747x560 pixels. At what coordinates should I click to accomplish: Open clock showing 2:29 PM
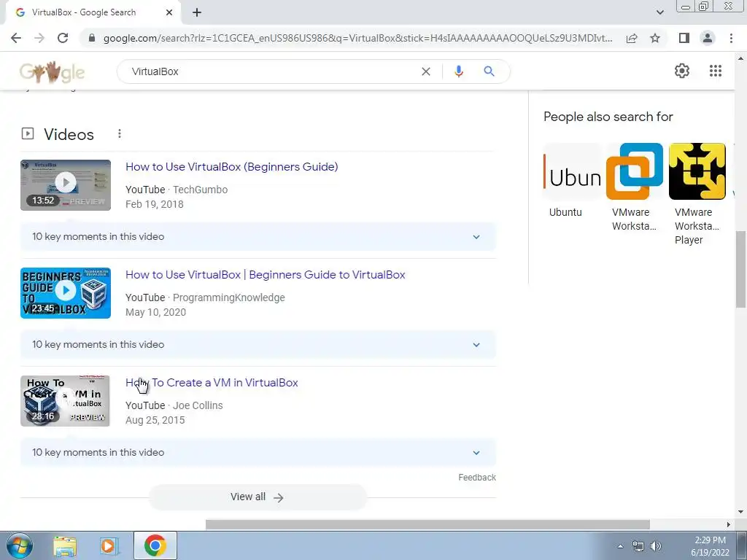pyautogui.click(x=710, y=546)
